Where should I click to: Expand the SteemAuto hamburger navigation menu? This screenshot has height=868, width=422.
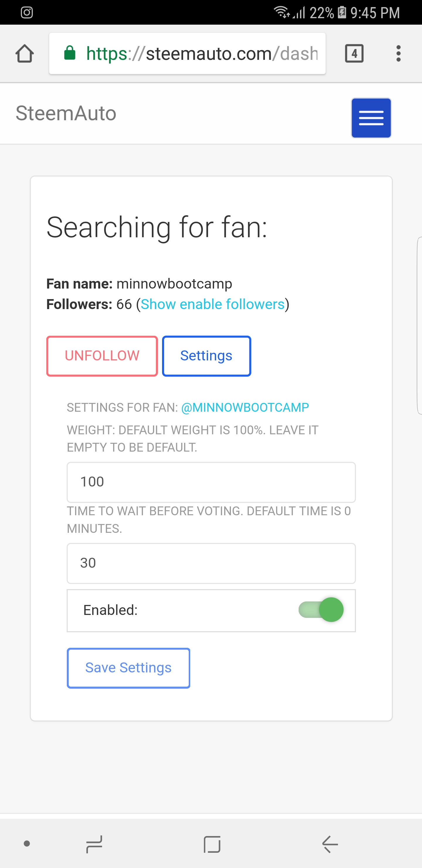[x=371, y=118]
